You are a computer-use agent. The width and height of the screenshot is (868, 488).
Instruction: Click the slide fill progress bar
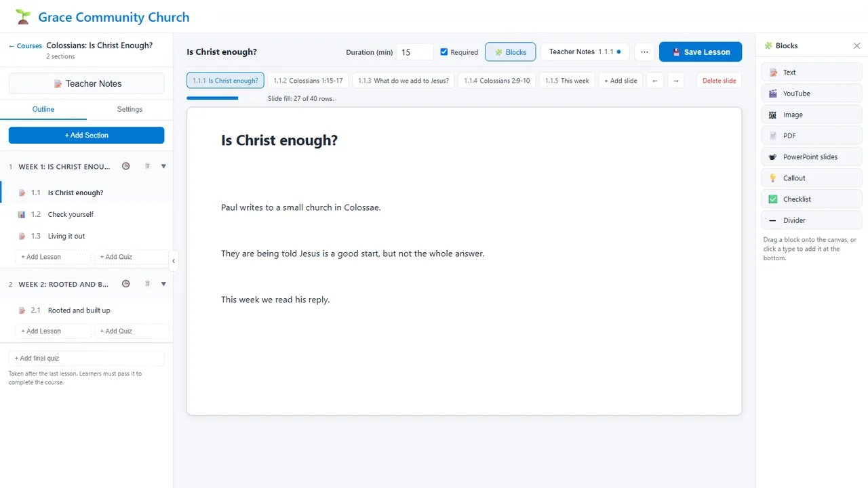224,98
